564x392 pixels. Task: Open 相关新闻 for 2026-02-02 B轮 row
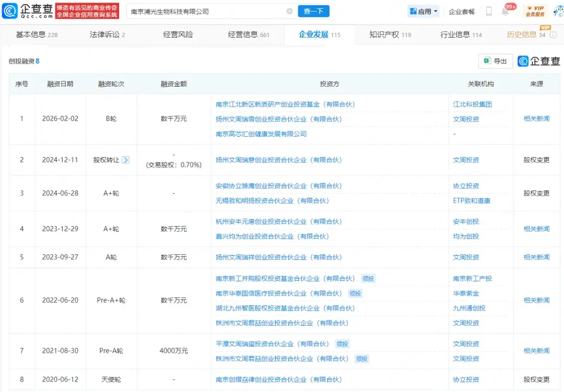tap(536, 118)
